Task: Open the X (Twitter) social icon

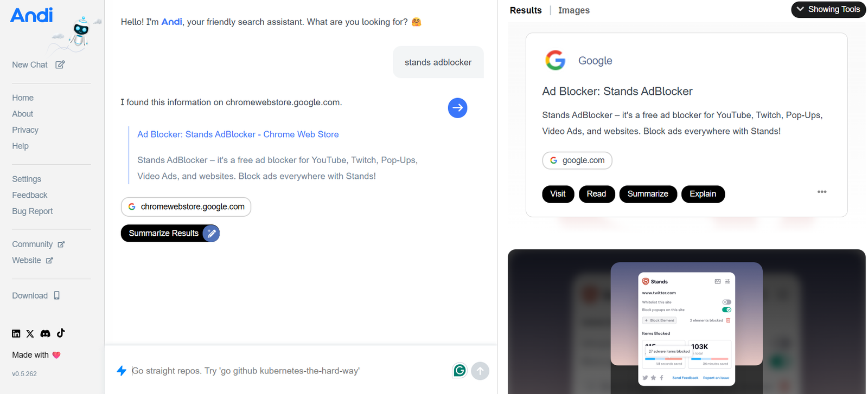Action: click(x=30, y=334)
